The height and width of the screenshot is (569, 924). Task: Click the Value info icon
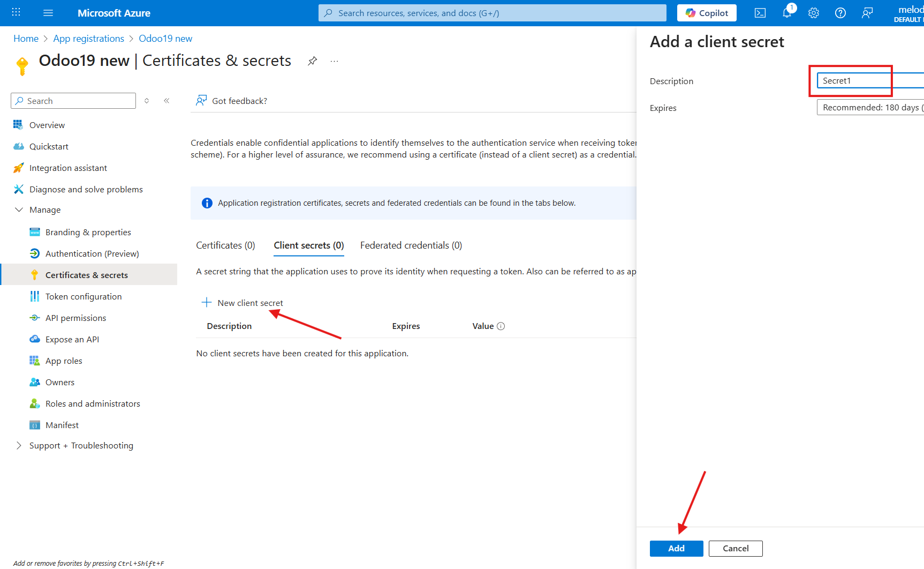pyautogui.click(x=501, y=326)
